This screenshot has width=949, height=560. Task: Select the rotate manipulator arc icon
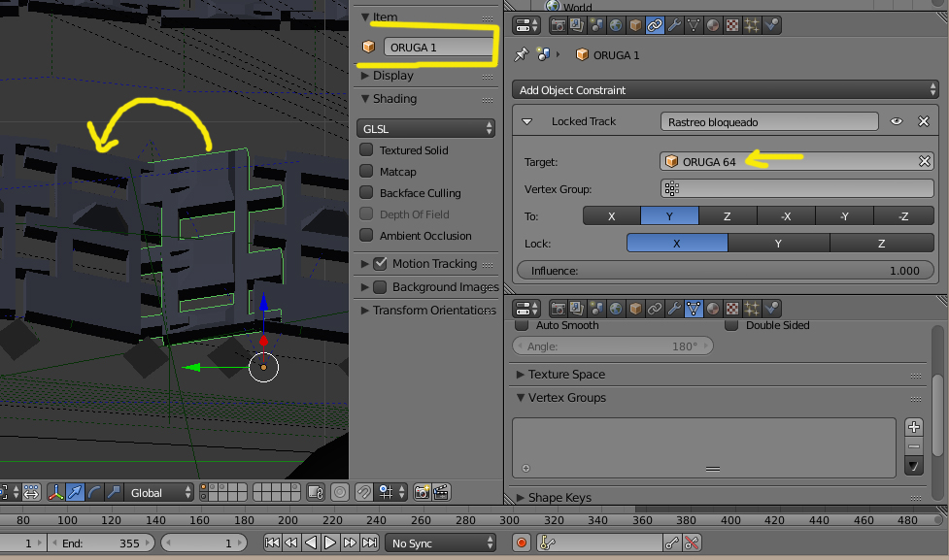click(94, 492)
